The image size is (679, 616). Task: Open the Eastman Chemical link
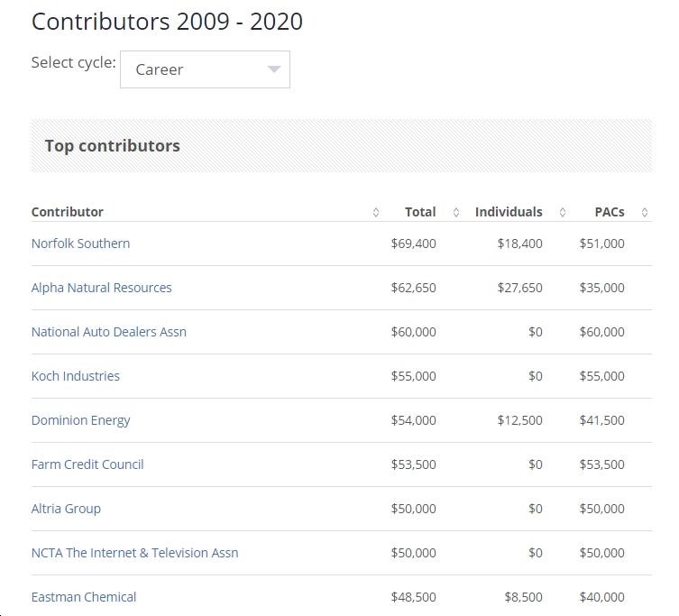coord(84,597)
